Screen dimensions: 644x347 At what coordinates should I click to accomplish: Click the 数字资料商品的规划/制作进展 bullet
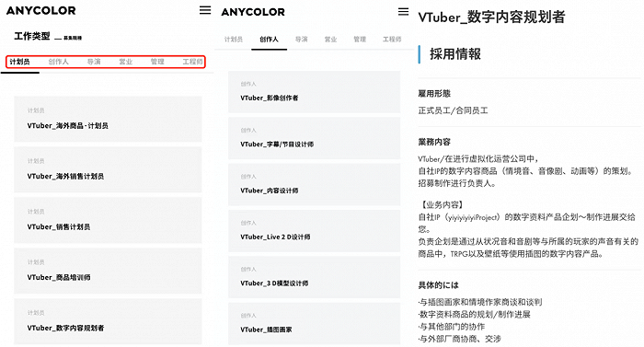coord(475,315)
